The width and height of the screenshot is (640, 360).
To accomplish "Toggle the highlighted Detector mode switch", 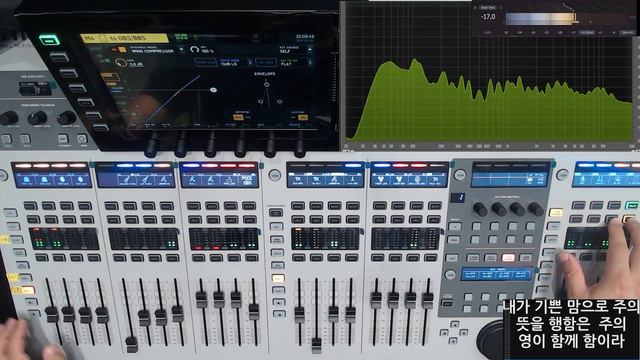I will (x=238, y=117).
